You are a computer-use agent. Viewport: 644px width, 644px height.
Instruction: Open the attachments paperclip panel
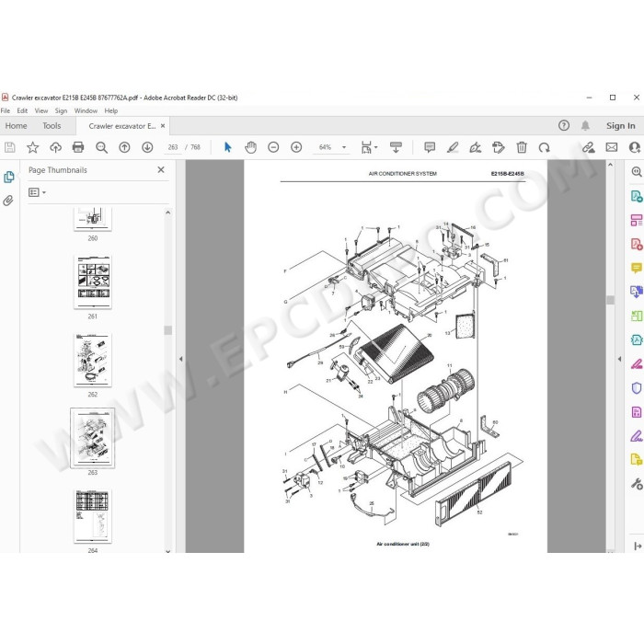click(8, 201)
